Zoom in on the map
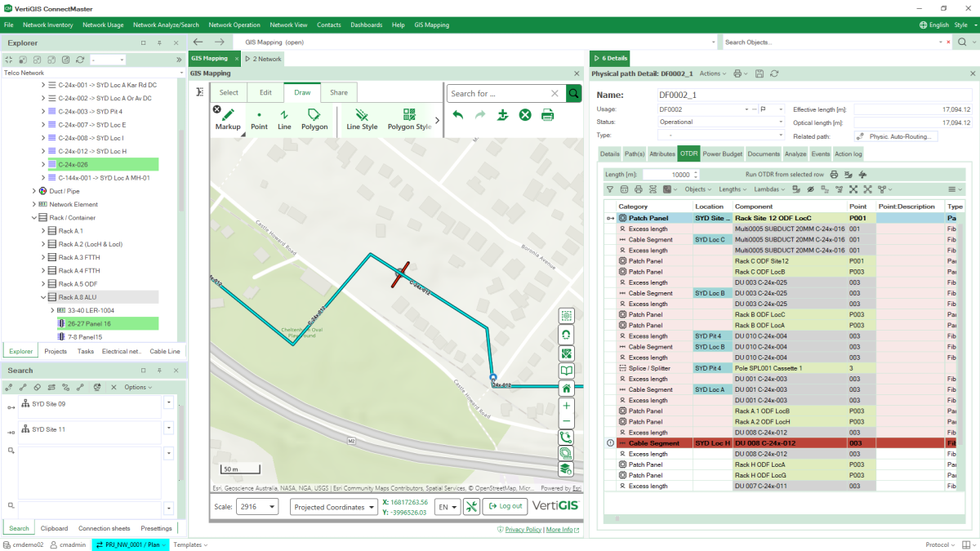This screenshot has height=551, width=980. (566, 406)
